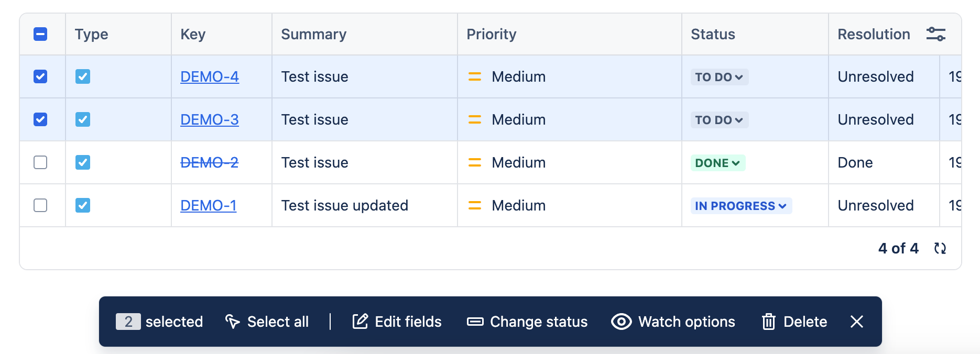Click the Delete trash icon
The width and height of the screenshot is (980, 354).
(768, 322)
